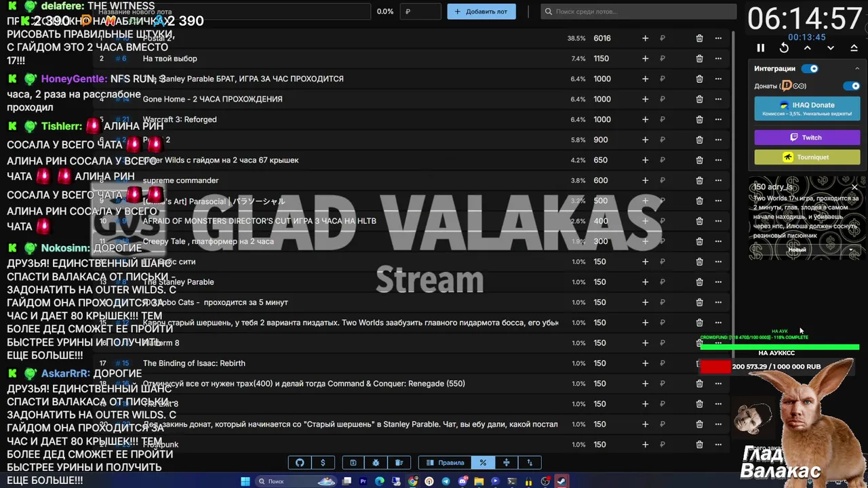Open Adobe Premiere Pro from the taskbar
This screenshot has height=488, width=868.
363,482
